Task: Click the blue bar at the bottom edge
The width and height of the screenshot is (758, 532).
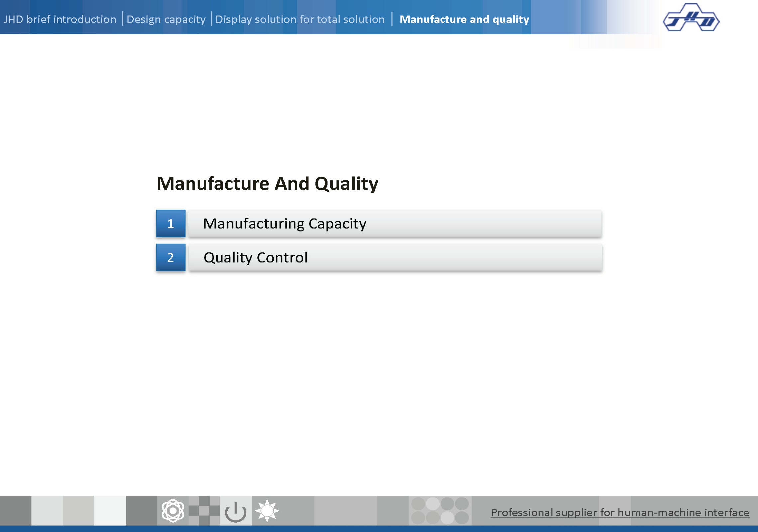Action: click(379, 529)
